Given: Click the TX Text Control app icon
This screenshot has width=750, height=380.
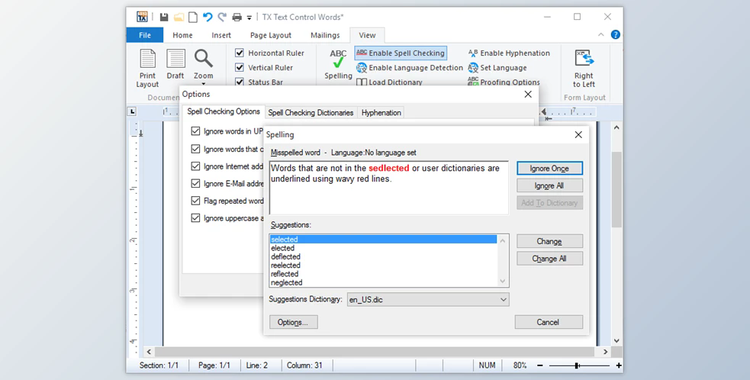Looking at the screenshot, I should pos(142,17).
